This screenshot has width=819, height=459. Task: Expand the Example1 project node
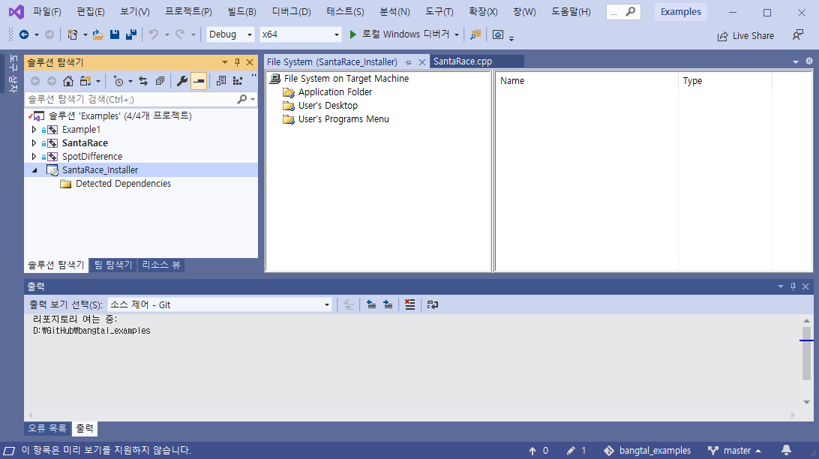[x=34, y=130]
